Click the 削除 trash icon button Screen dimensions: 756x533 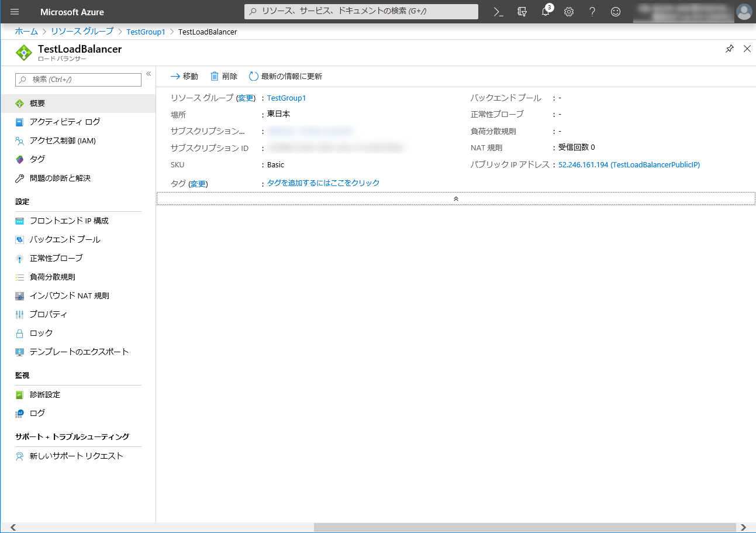click(x=224, y=77)
